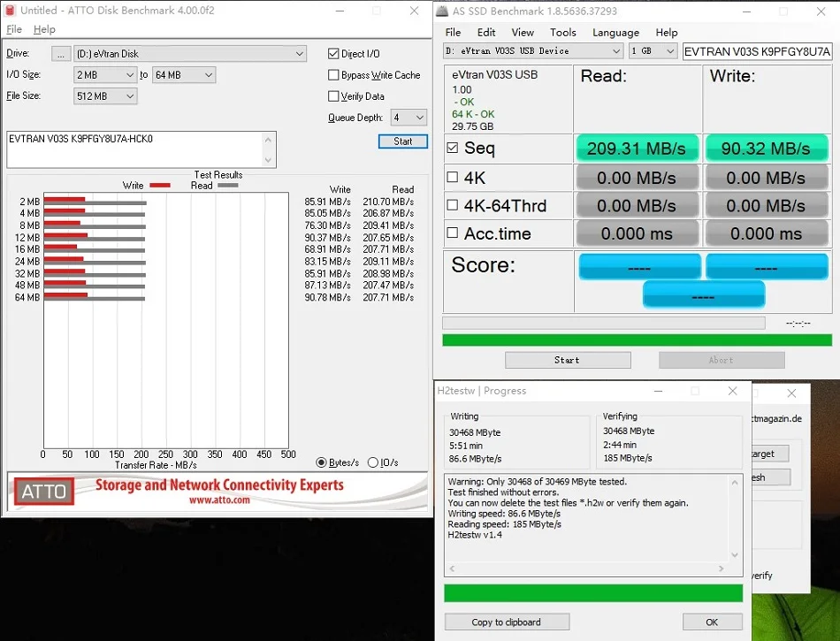Click the AS SSD Benchmark title bar icon

pos(442,11)
